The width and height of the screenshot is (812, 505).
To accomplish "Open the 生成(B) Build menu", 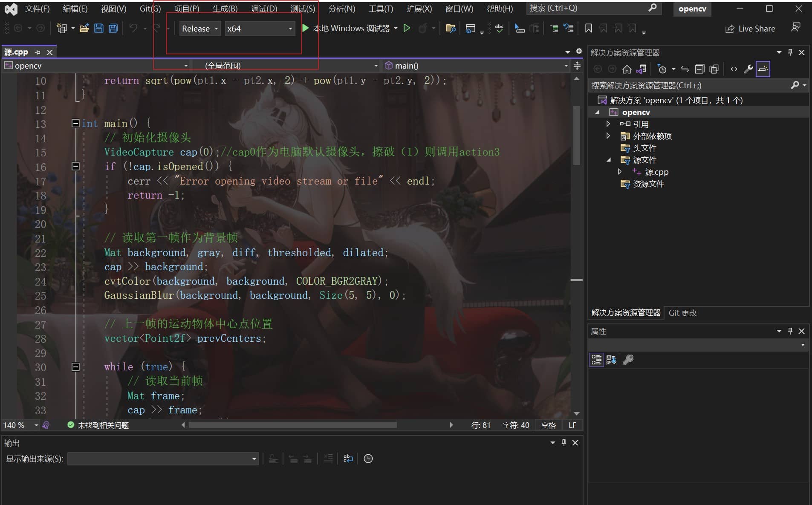I will click(x=225, y=9).
